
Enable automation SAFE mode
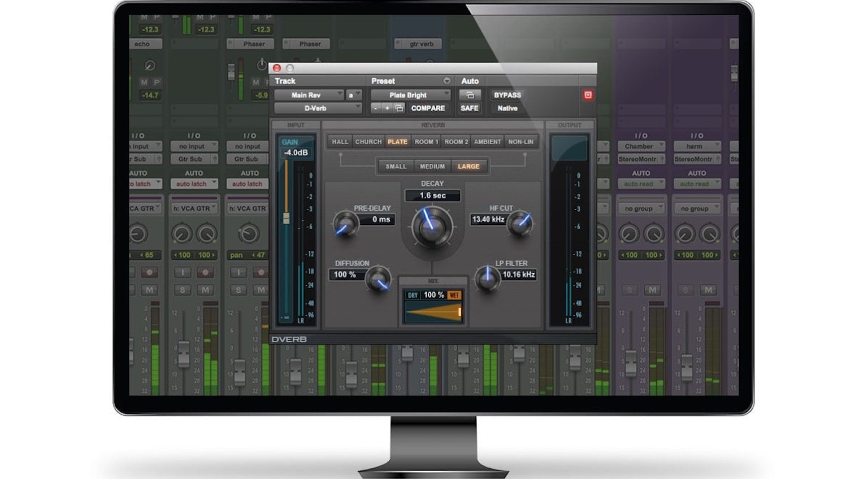[469, 108]
